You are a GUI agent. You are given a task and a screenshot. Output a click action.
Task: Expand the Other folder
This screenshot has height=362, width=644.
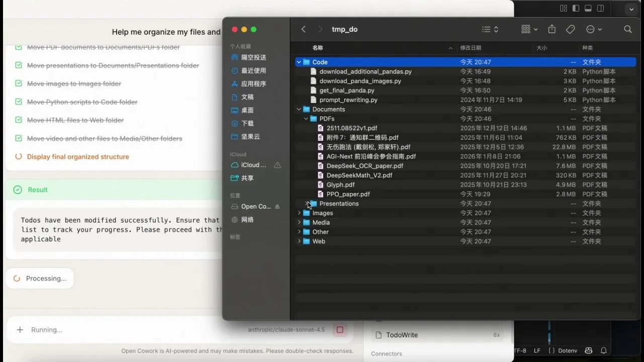pos(299,232)
